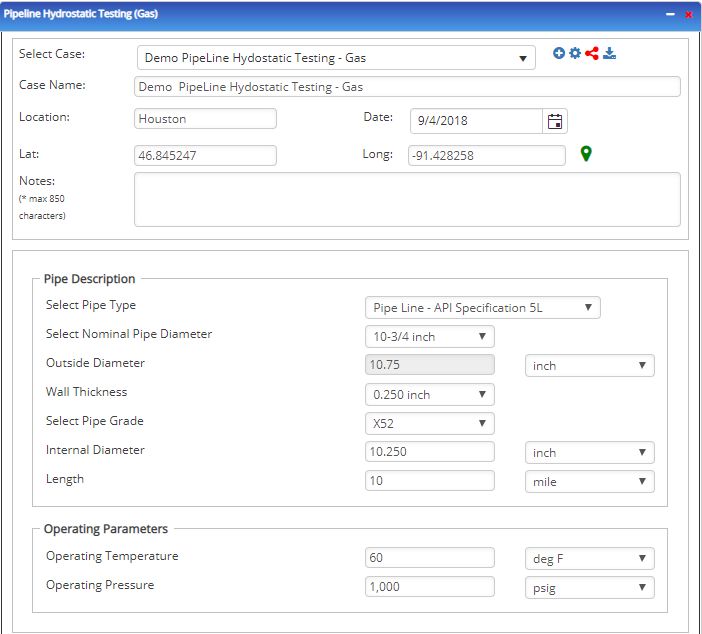
Task: Open the Select Case dropdown
Action: (x=336, y=58)
